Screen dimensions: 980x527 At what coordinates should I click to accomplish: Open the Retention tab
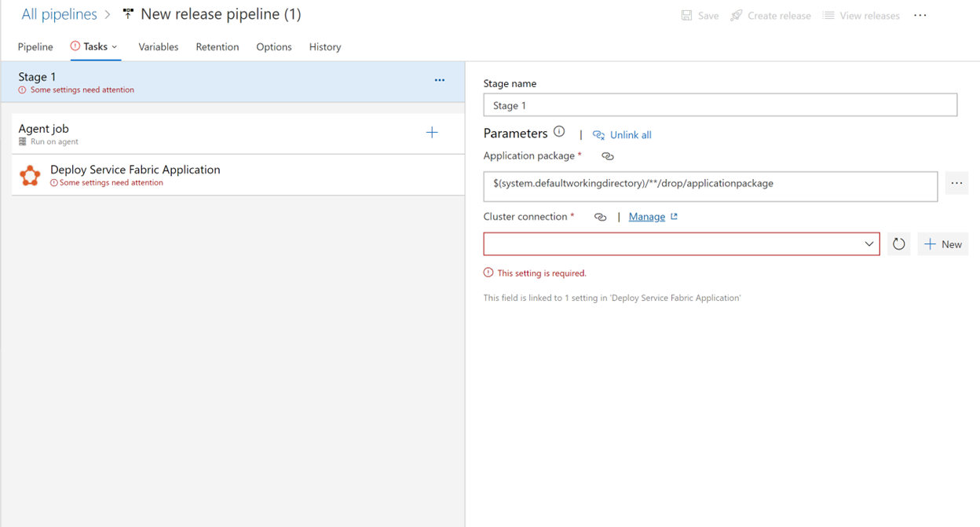pyautogui.click(x=218, y=47)
